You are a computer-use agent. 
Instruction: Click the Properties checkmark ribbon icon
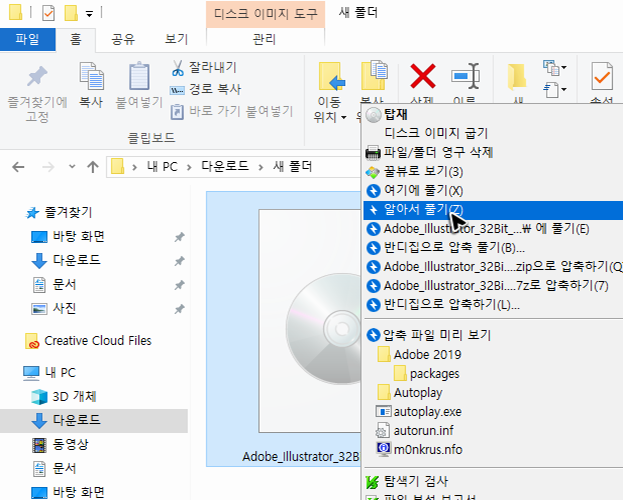click(602, 76)
